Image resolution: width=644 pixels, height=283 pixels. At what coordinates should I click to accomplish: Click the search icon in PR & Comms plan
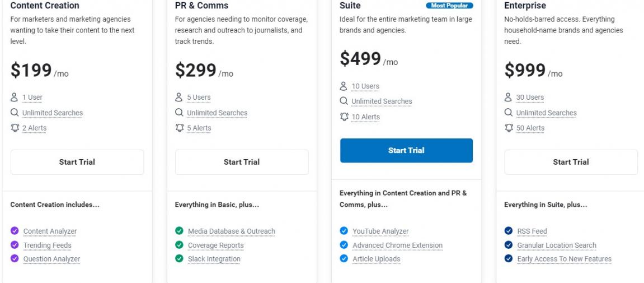(179, 112)
